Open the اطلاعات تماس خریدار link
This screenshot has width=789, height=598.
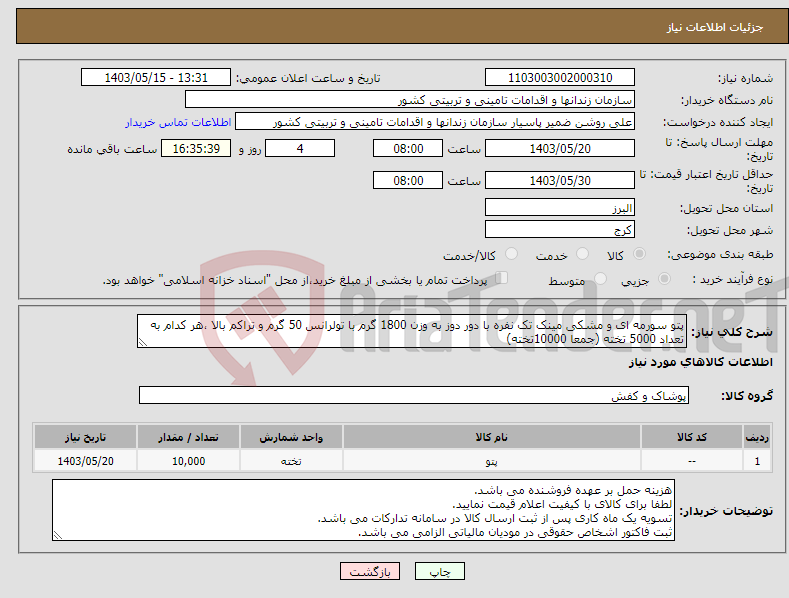point(178,122)
